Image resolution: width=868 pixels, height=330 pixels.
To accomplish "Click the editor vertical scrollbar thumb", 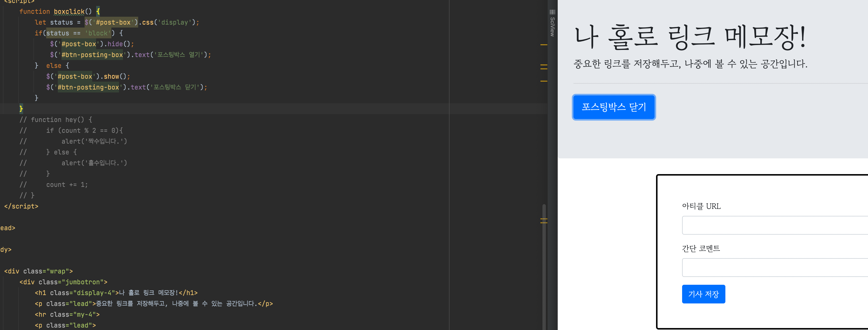I will tap(544, 266).
